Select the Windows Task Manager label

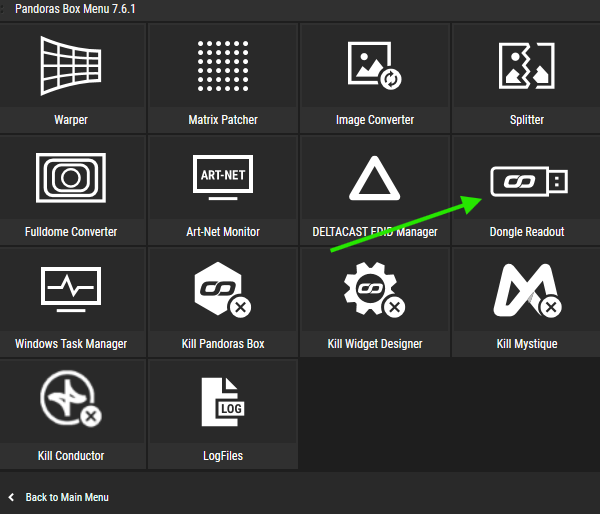click(71, 344)
